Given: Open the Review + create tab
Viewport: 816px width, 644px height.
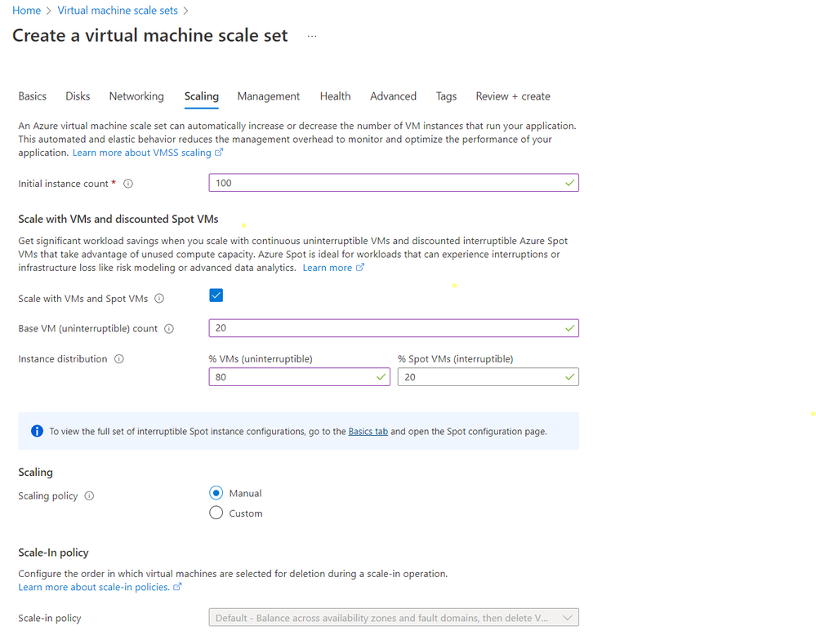Looking at the screenshot, I should pos(513,96).
